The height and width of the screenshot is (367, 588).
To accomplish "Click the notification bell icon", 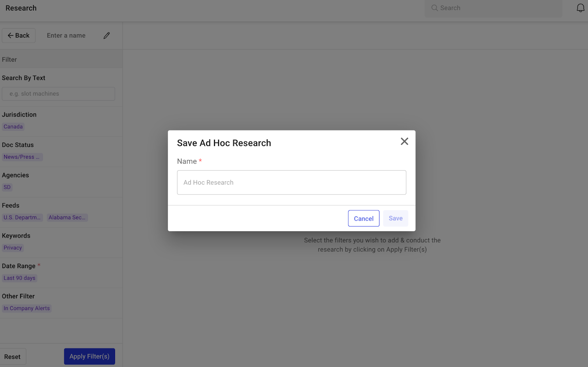I will click(x=580, y=8).
